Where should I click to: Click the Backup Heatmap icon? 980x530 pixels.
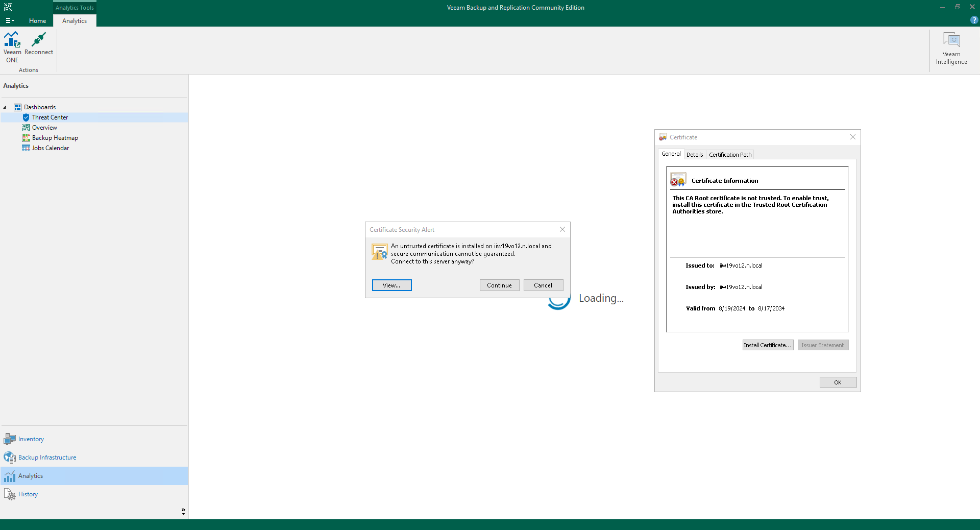tap(26, 138)
